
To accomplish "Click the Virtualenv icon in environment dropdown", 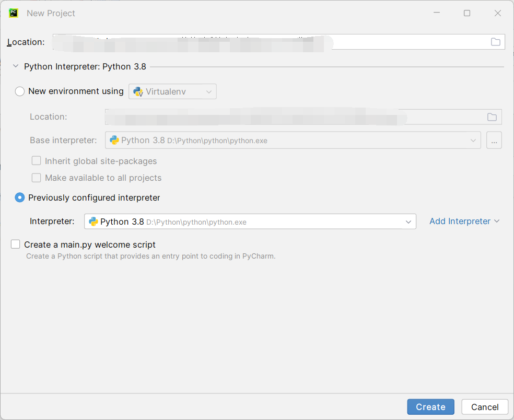I will pyautogui.click(x=138, y=91).
